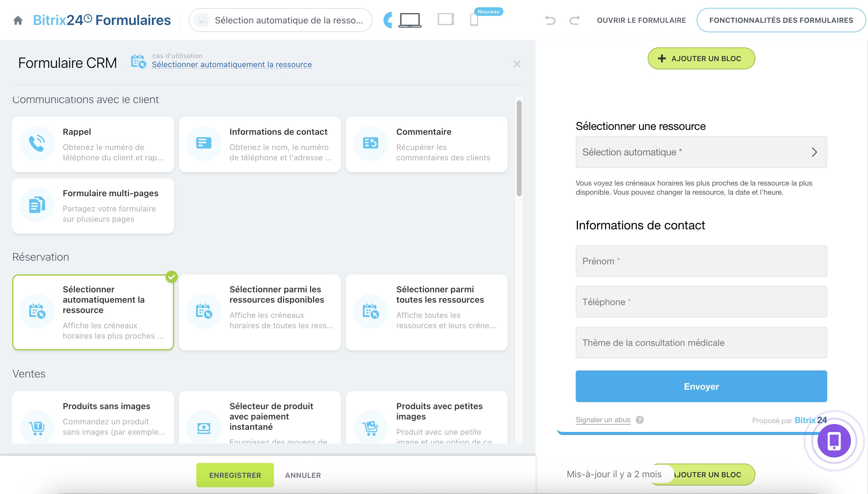The width and height of the screenshot is (868, 494).
Task: Click the undo arrow icon
Action: 550,20
